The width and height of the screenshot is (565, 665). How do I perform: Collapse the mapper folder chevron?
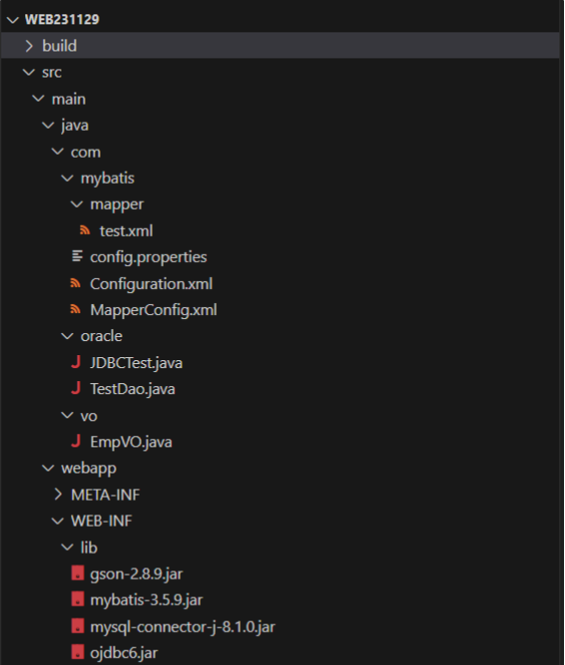click(x=76, y=204)
